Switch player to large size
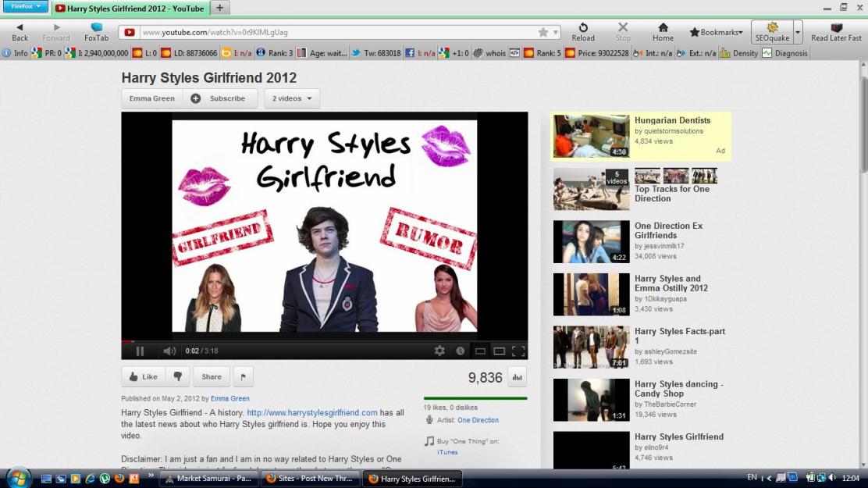Image resolution: width=868 pixels, height=488 pixels. (500, 351)
